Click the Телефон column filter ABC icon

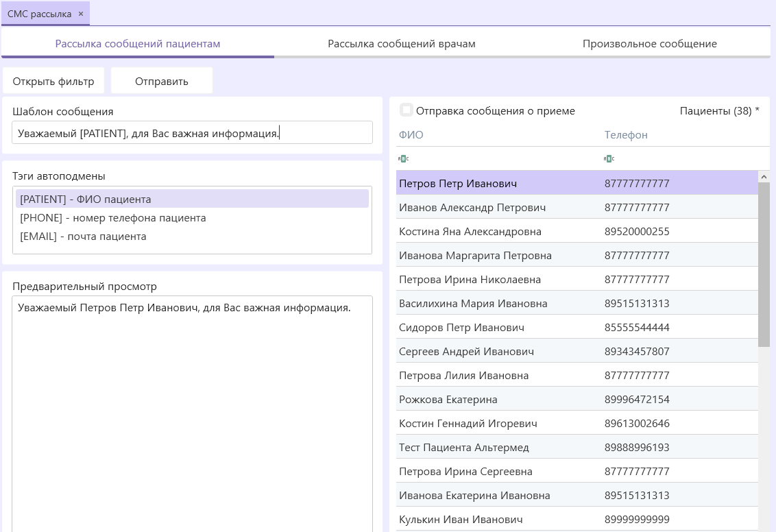(609, 159)
